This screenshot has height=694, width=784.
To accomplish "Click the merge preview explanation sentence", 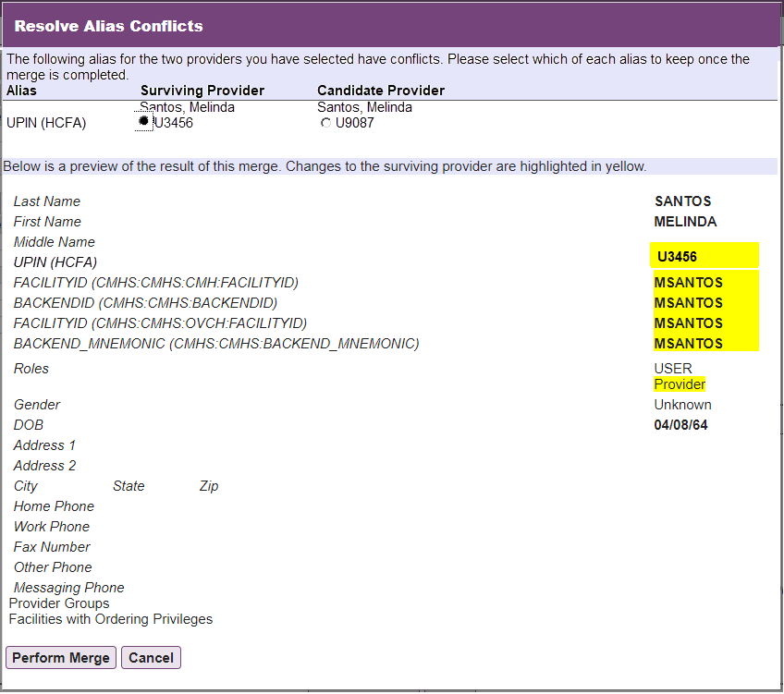I will tap(325, 166).
